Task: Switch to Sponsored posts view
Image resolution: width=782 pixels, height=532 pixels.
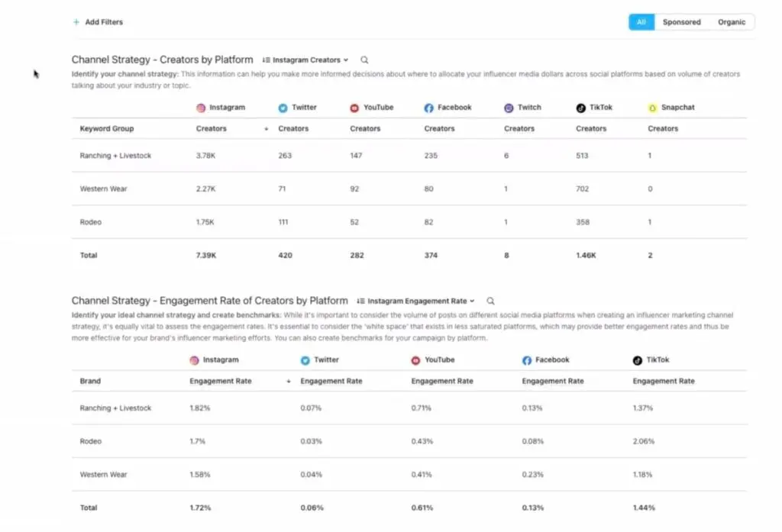Action: (681, 22)
